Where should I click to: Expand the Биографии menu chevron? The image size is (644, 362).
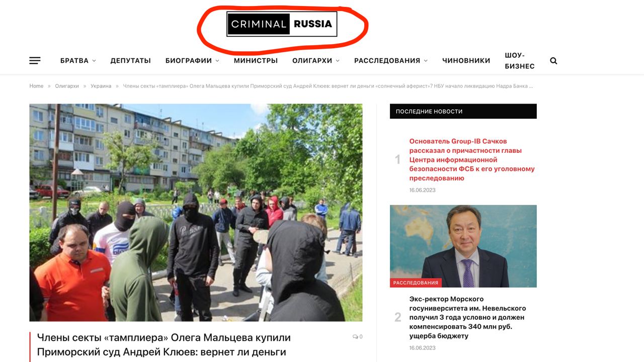(x=217, y=61)
